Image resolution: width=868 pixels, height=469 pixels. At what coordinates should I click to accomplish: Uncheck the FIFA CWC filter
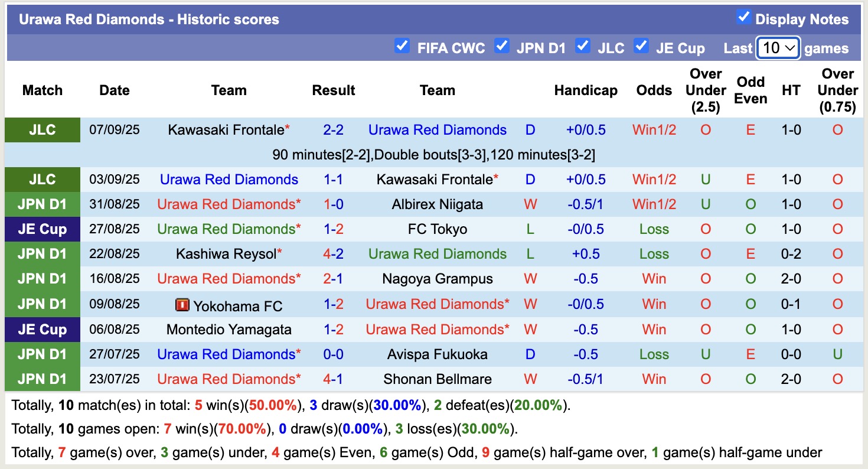[402, 45]
